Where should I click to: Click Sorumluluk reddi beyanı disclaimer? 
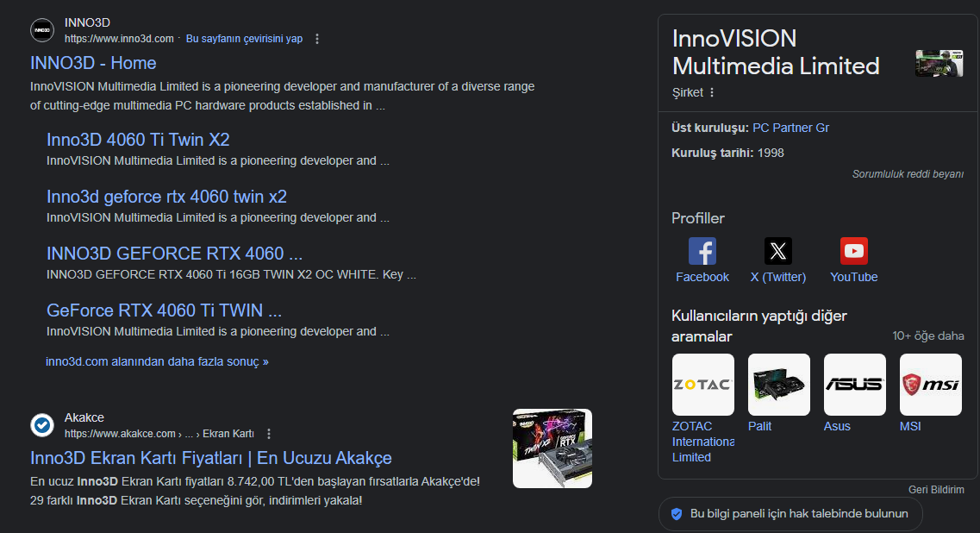pos(908,174)
